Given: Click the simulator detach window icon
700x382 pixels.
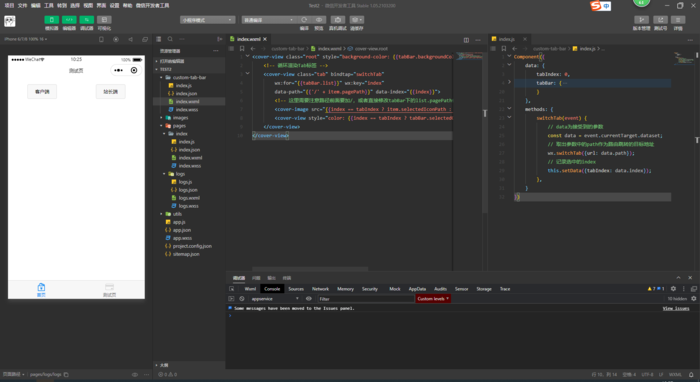Looking at the screenshot, I should 145,39.
